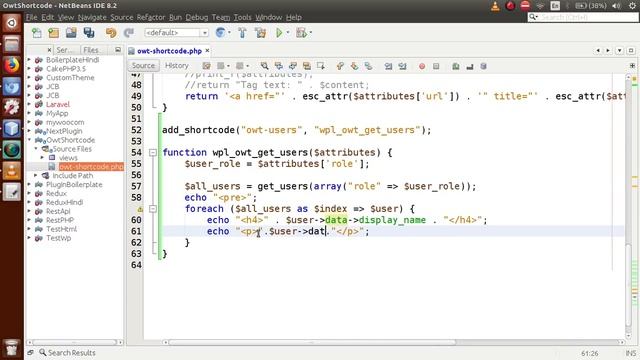The width and height of the screenshot is (640, 360).
Task: Collapse the foreach loop code fold
Action: 153,209
